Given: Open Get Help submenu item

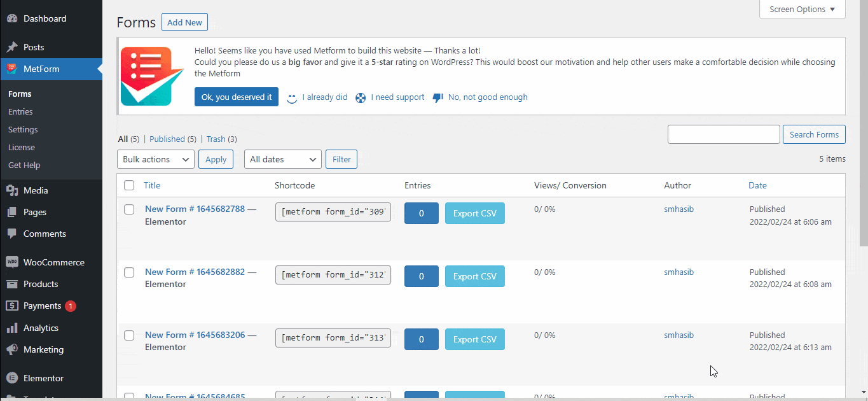Looking at the screenshot, I should 24,165.
